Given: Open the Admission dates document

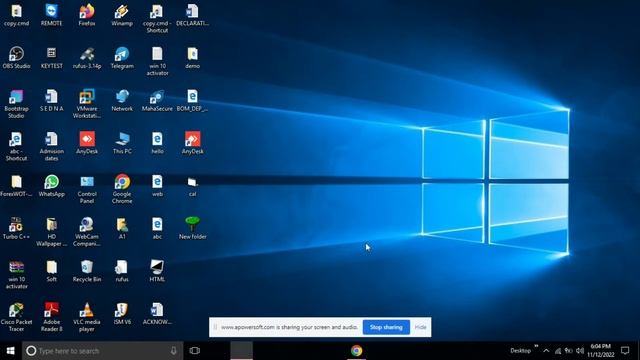Looking at the screenshot, I should click(x=51, y=147).
